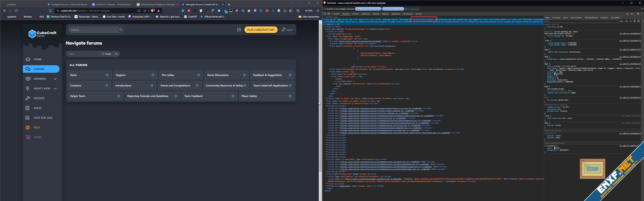Expand the head element node in DOM tree
This screenshot has width=644, height=201.
(326, 27)
